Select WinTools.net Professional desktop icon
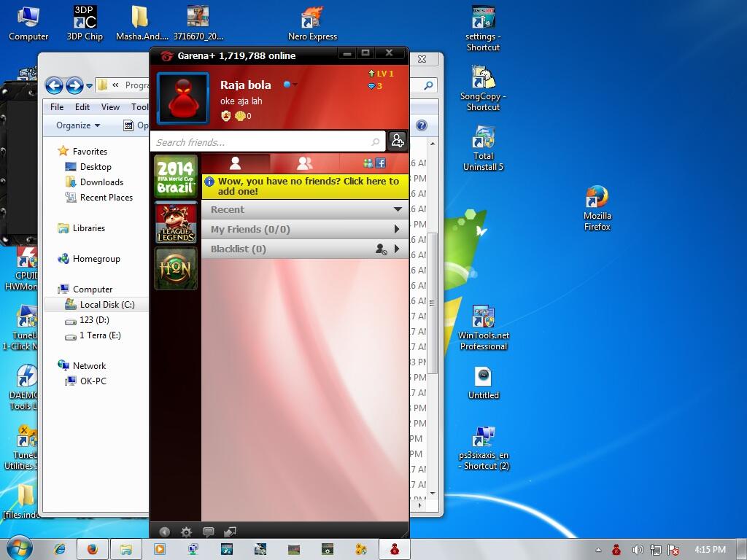Viewport: 747px width, 560px height. pyautogui.click(x=483, y=328)
